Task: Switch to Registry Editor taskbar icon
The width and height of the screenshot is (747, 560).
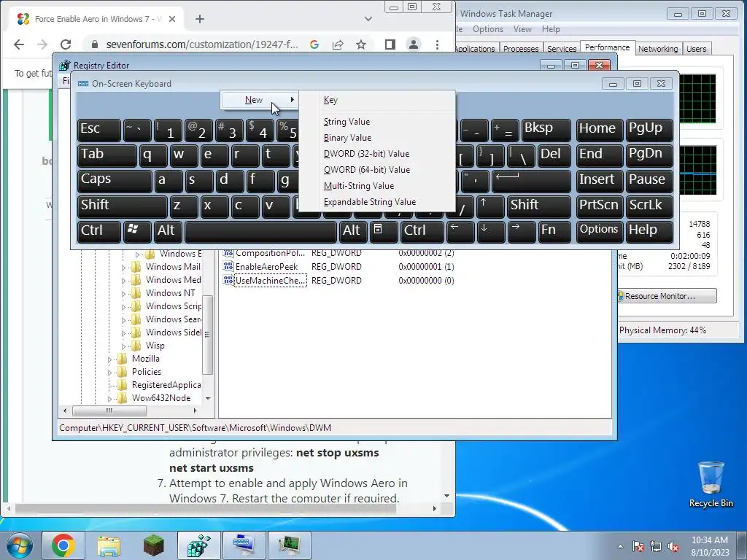Action: coord(198,545)
